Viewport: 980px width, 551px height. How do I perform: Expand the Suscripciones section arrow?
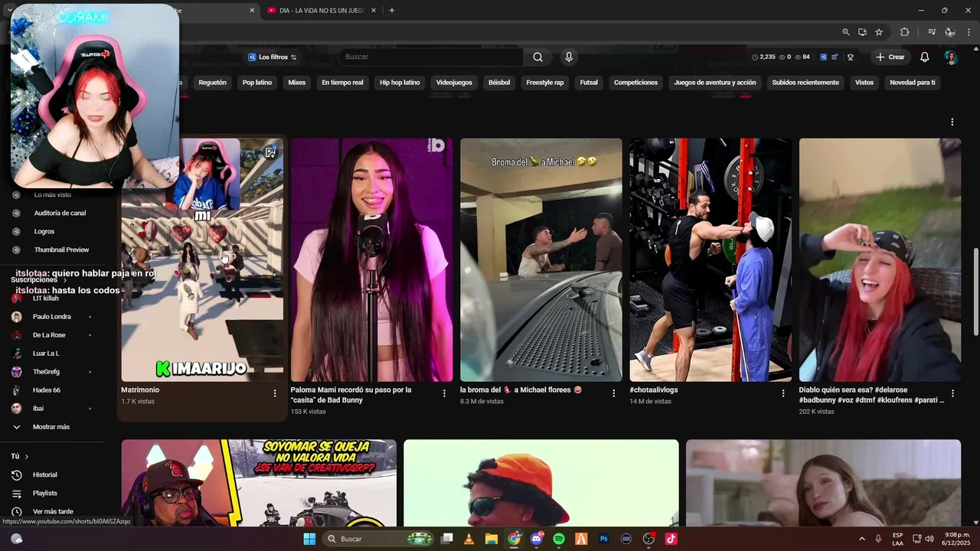point(64,280)
